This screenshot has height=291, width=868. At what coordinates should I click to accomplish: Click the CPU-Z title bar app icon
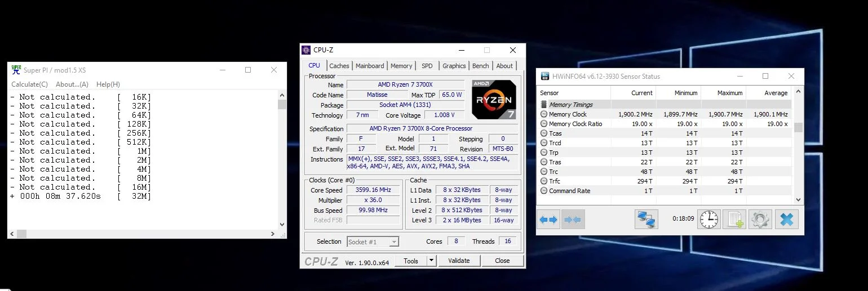[306, 50]
